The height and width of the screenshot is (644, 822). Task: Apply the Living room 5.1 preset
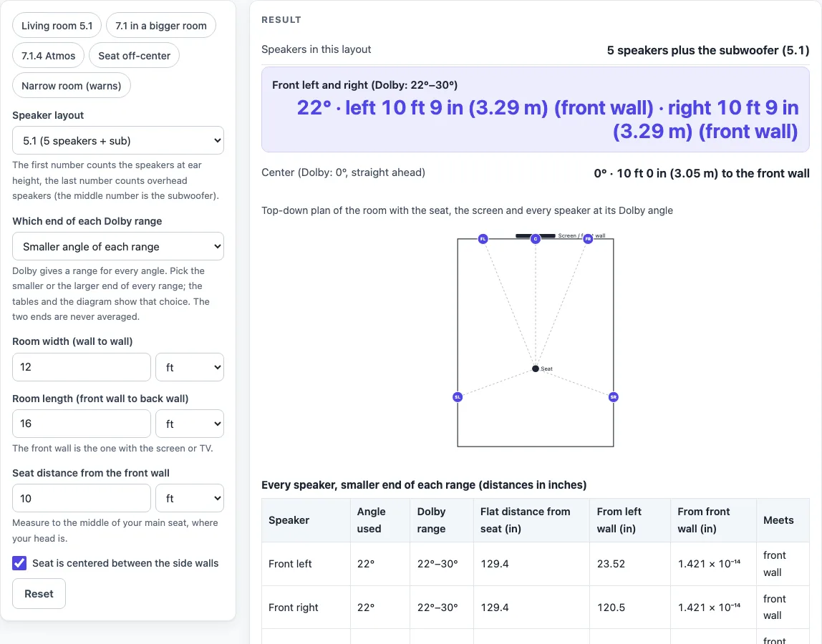(57, 26)
